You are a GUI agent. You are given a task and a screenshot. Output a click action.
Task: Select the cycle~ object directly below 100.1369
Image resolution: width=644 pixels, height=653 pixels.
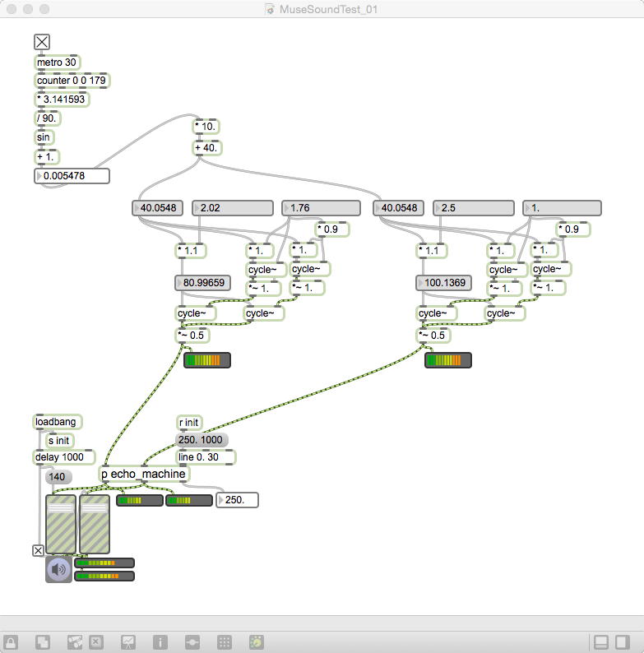point(436,313)
